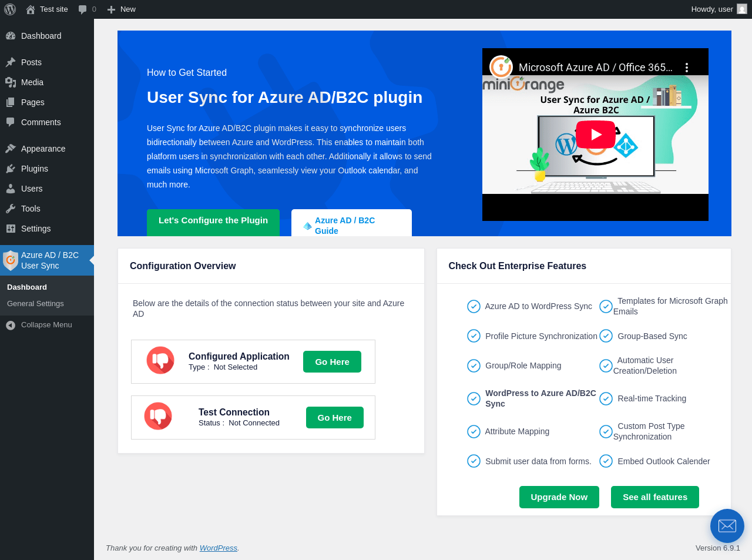
Task: Open the Media menu item
Action: (x=47, y=82)
